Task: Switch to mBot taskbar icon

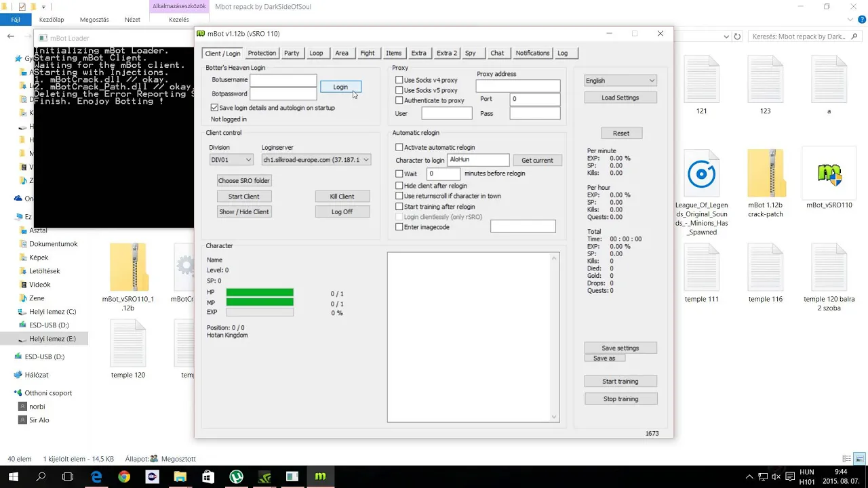Action: coord(320,476)
